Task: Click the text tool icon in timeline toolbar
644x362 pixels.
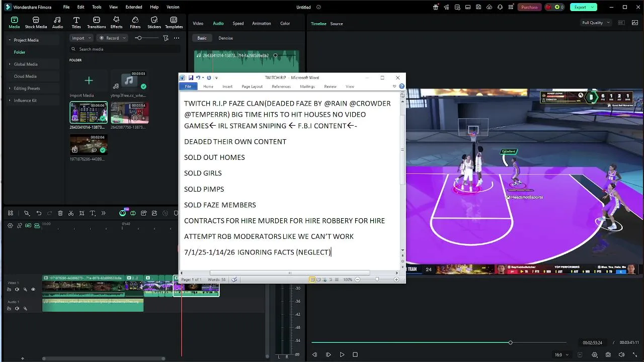Action: pyautogui.click(x=93, y=213)
